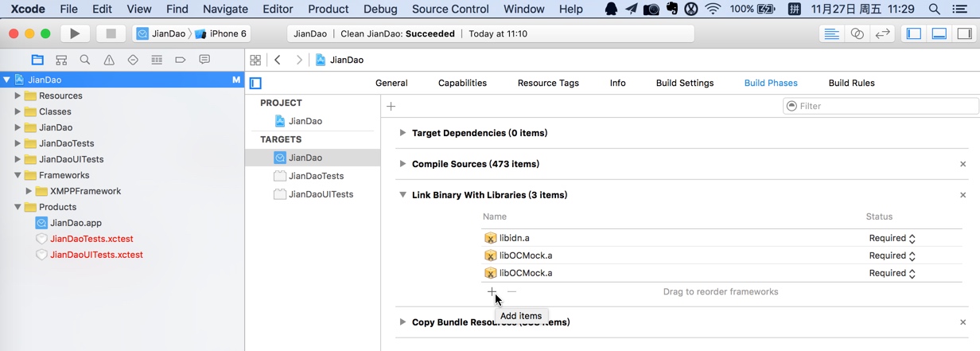
Task: Select JianDaoTests.xctest in navigator
Action: (x=91, y=239)
